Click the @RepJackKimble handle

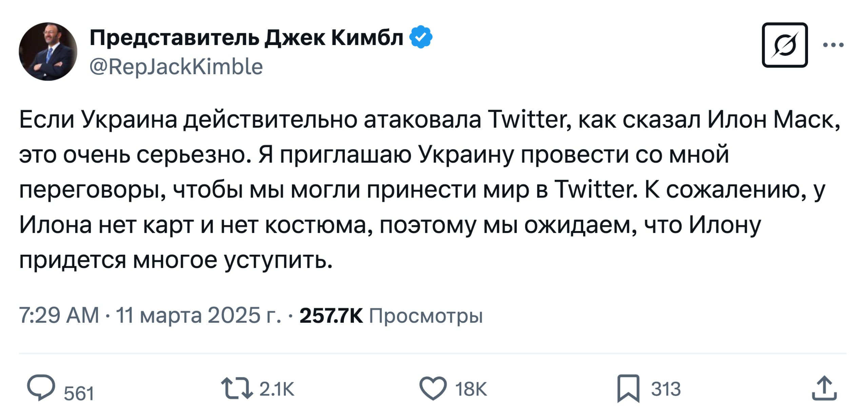(176, 66)
